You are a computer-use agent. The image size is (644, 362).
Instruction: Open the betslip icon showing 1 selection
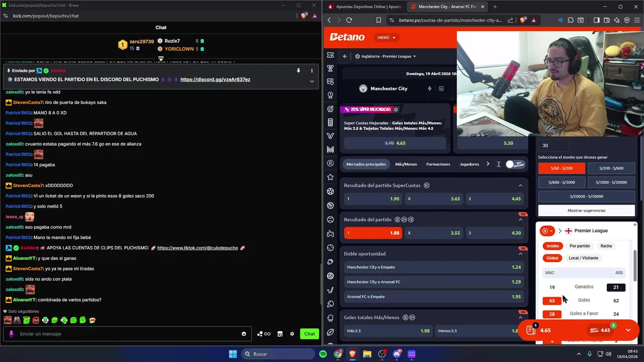[531, 330]
